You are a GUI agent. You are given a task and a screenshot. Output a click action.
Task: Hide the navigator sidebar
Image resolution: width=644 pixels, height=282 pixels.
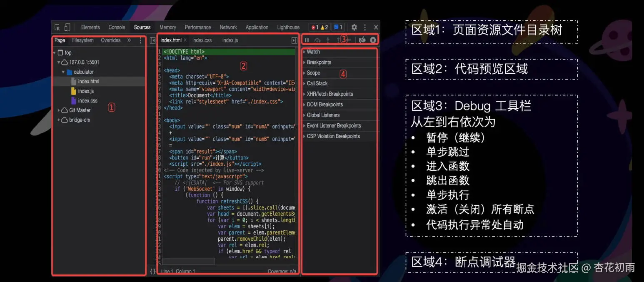point(152,40)
